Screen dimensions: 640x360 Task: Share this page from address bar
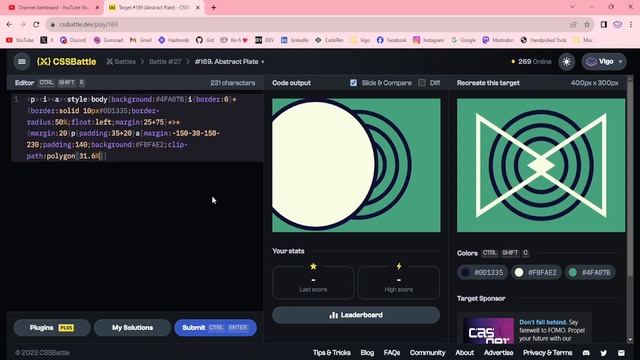573,24
